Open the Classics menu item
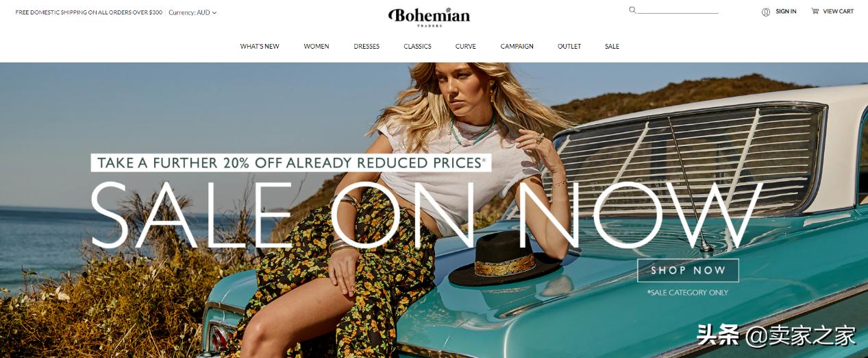This screenshot has width=868, height=358. (417, 47)
